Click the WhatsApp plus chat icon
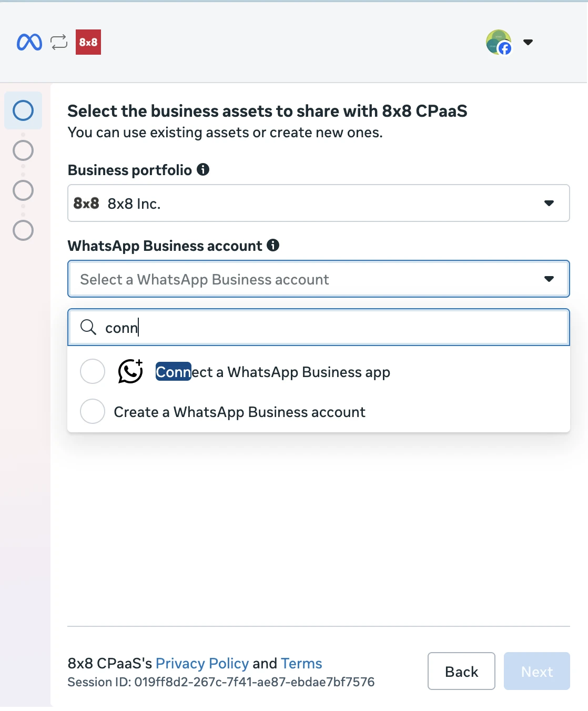588x711 pixels. pyautogui.click(x=130, y=371)
